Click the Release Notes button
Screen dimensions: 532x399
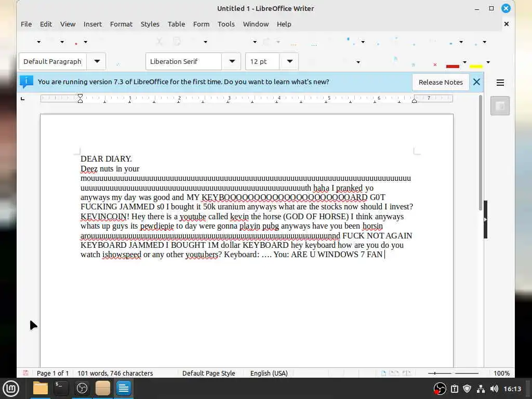click(441, 82)
